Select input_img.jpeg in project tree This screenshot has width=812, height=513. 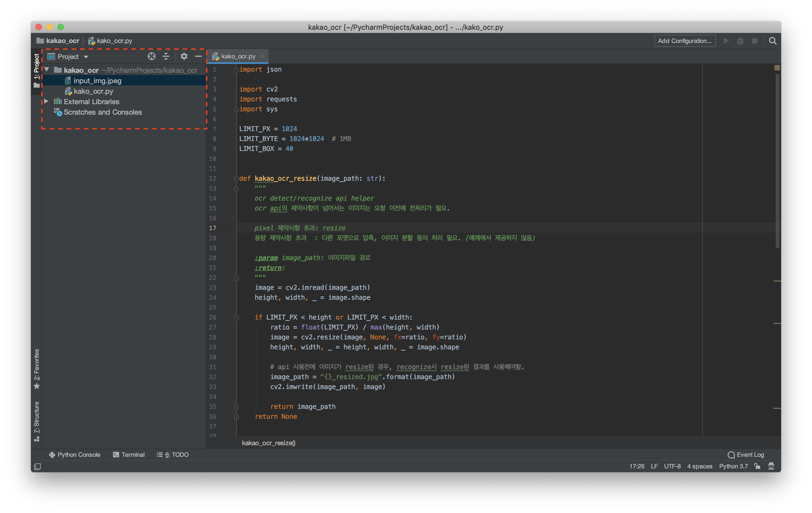click(x=97, y=80)
